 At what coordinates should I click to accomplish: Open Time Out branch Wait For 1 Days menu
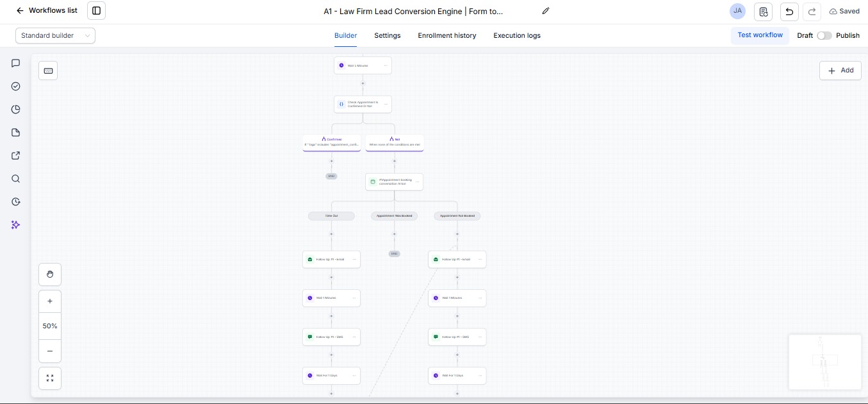(x=354, y=376)
